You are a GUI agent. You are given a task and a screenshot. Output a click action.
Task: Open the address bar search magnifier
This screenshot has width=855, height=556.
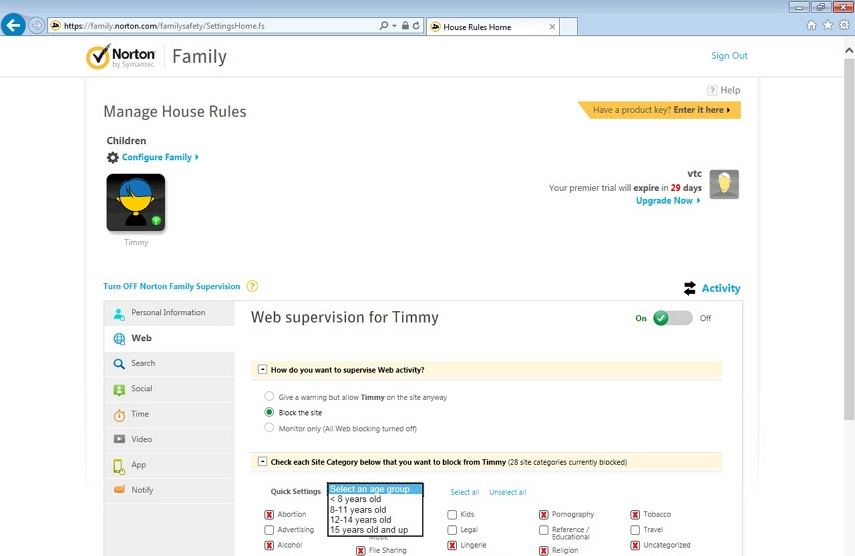384,26
